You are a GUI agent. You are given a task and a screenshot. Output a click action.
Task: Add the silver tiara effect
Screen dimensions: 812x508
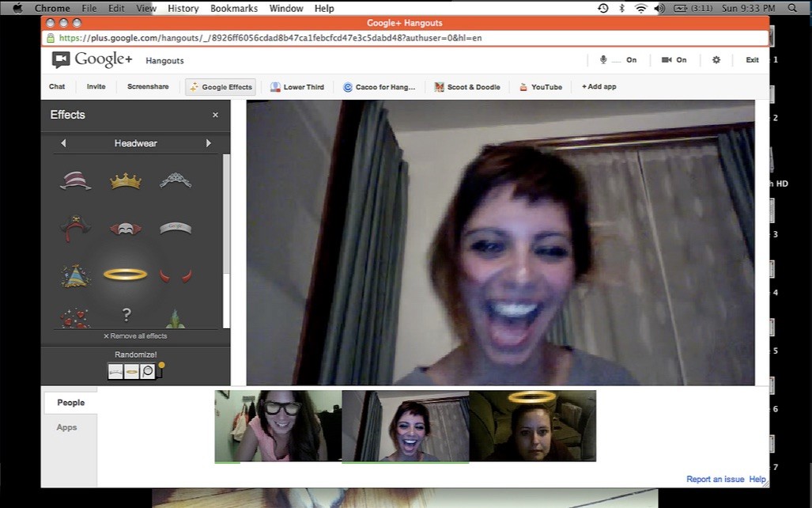tap(175, 181)
